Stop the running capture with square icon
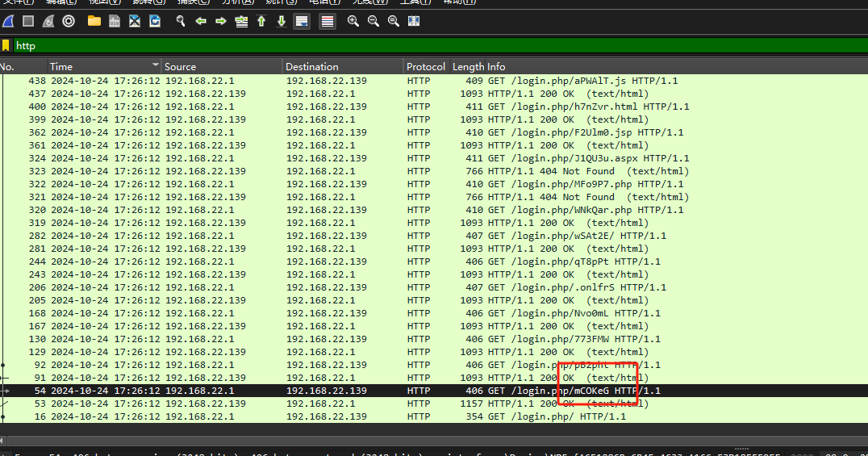Image resolution: width=868 pixels, height=456 pixels. pos(28,21)
